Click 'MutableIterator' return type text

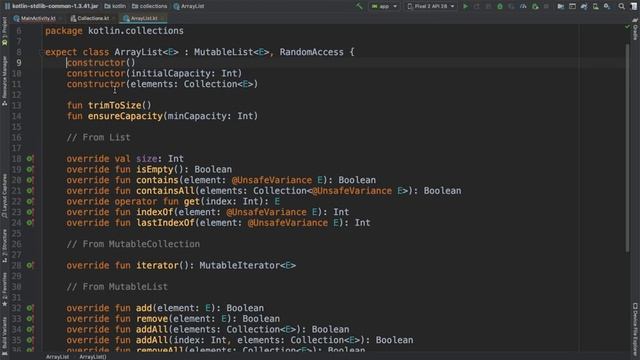pos(240,265)
